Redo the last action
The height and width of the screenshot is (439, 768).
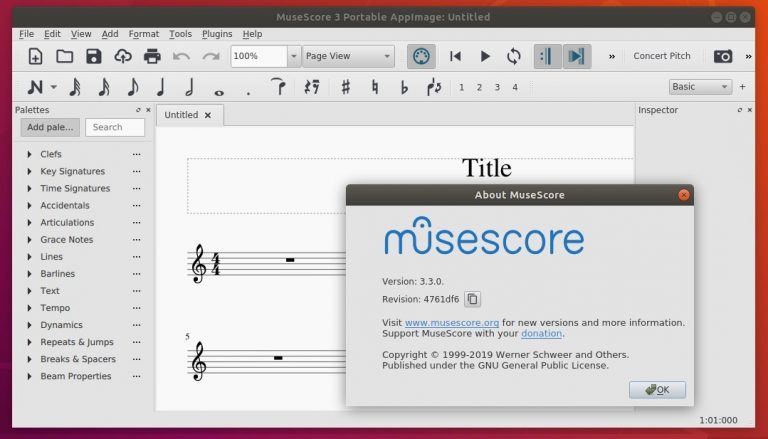tap(211, 56)
